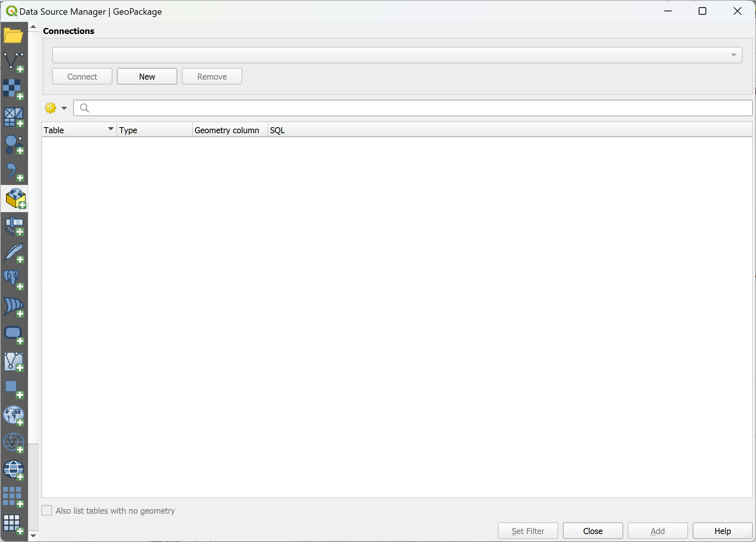Select the SAP HANA square icon
The height and width of the screenshot is (542, 756).
[x=14, y=389]
